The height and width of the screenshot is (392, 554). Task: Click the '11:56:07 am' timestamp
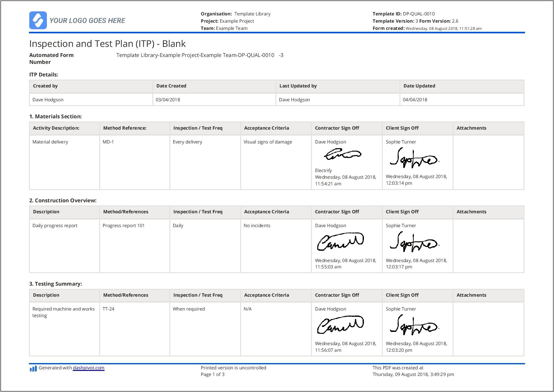[328, 350]
